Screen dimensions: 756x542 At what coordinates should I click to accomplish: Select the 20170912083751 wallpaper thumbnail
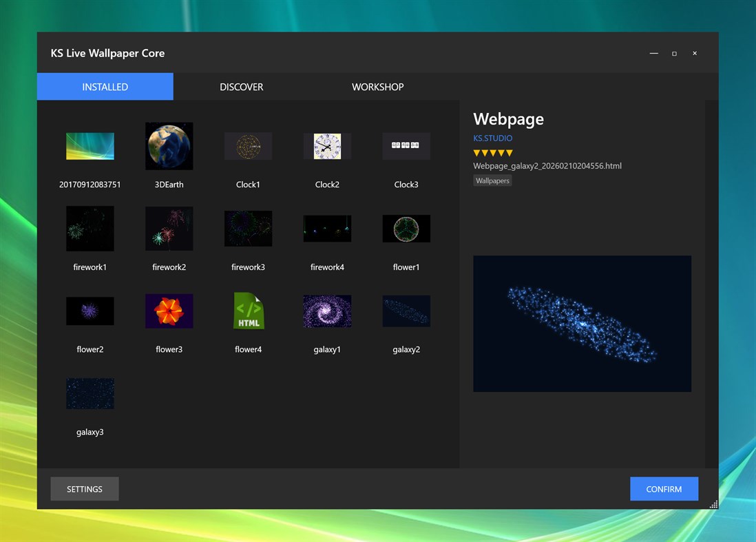click(x=90, y=146)
